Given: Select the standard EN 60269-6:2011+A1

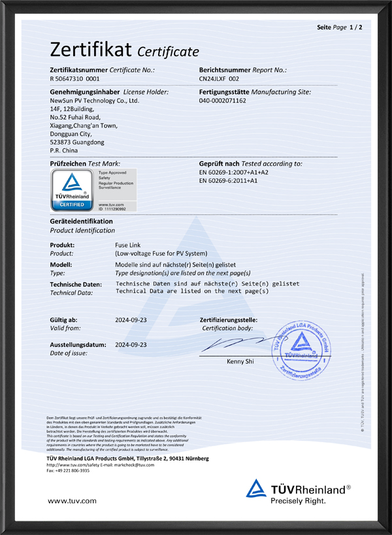Looking at the screenshot, I should (x=228, y=180).
